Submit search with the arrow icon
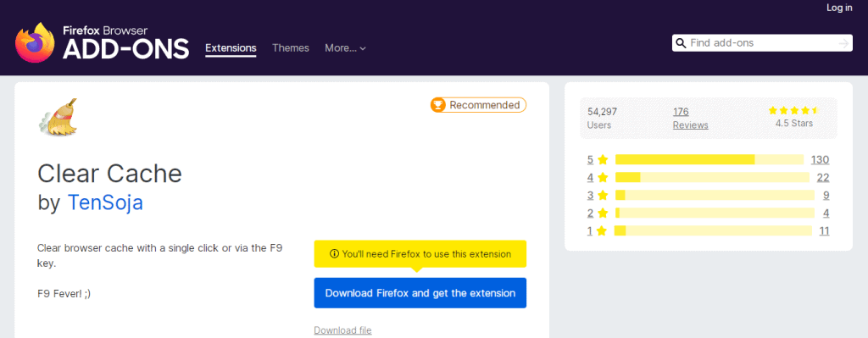 (843, 43)
